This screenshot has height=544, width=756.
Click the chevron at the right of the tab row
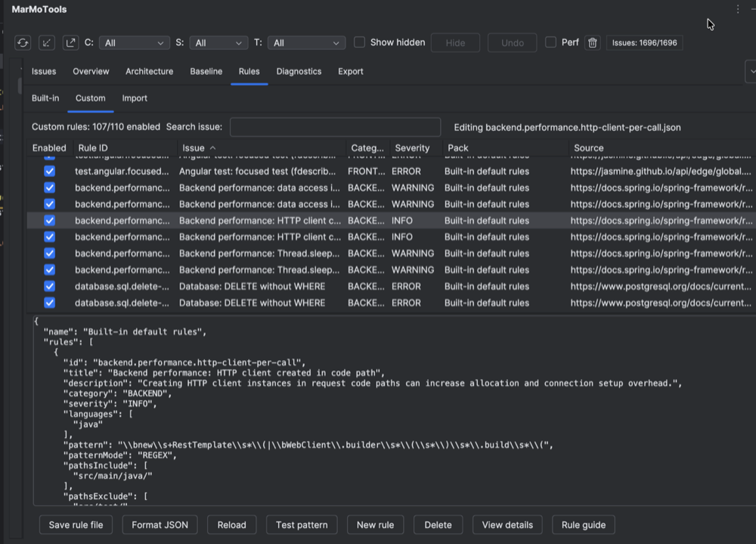click(751, 70)
